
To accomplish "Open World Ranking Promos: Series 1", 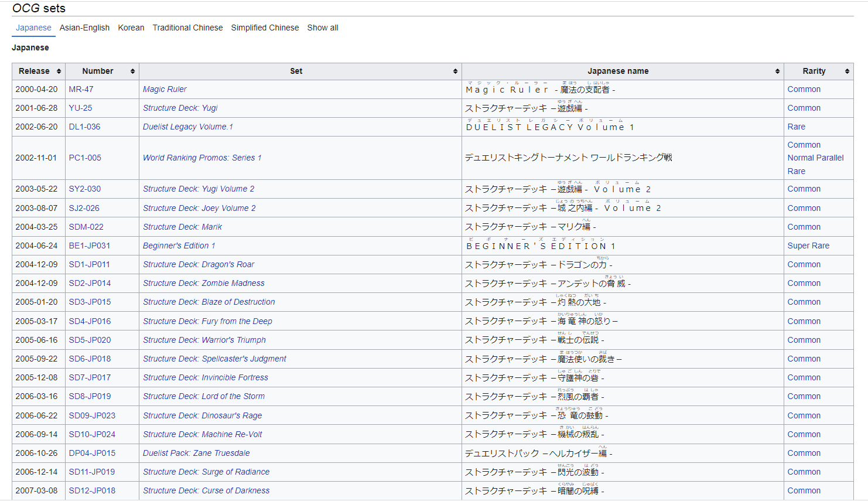I will (x=202, y=158).
